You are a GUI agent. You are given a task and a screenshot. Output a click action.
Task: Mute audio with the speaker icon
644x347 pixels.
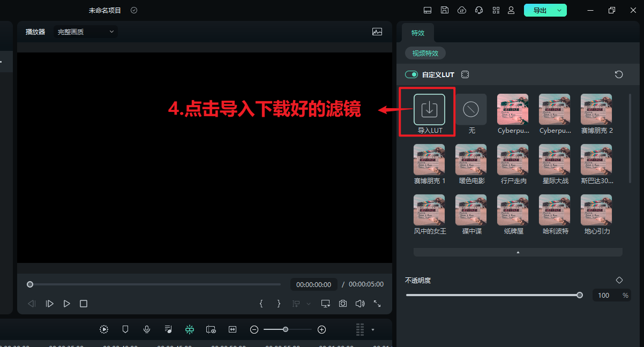pos(361,303)
